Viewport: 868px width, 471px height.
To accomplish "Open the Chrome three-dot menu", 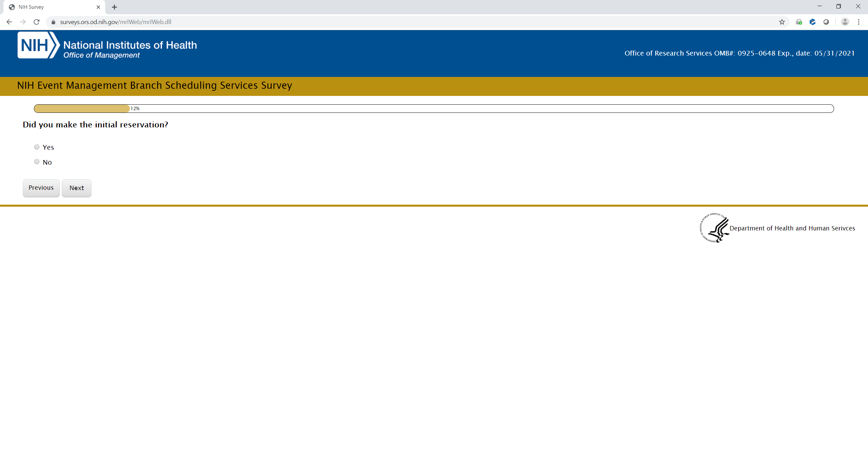I will (x=859, y=22).
